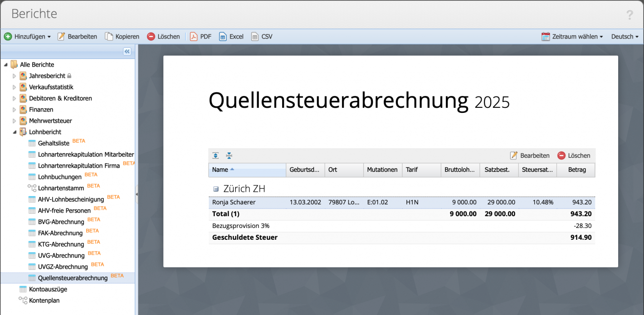Screen dimensions: 644x315
Task: Click Bearbeiten inside the report preview
Action: [530, 155]
